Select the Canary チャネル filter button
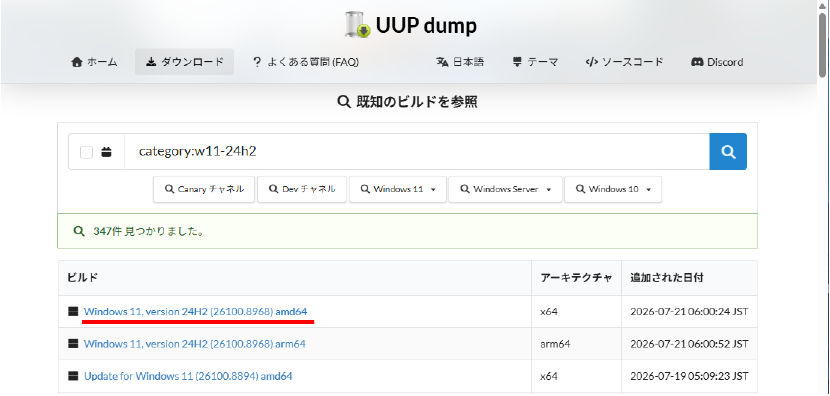 (204, 189)
